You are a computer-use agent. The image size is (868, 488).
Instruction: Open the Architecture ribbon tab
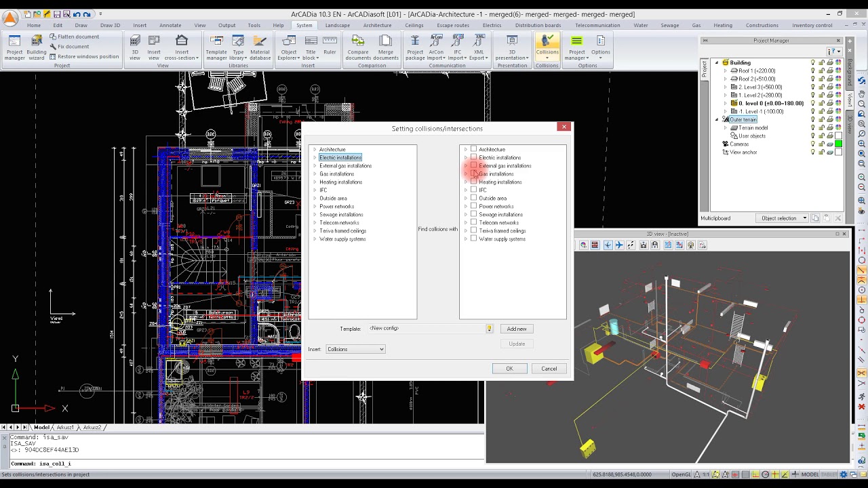[x=377, y=25]
